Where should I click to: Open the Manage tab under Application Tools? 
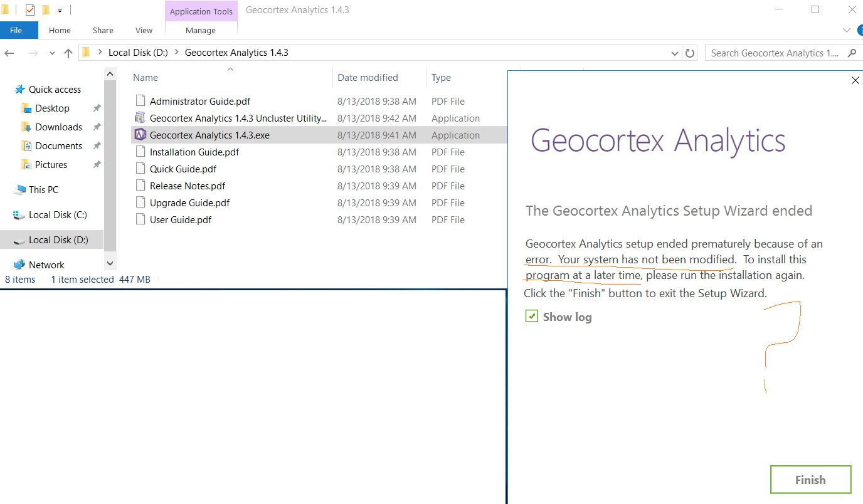(x=201, y=30)
